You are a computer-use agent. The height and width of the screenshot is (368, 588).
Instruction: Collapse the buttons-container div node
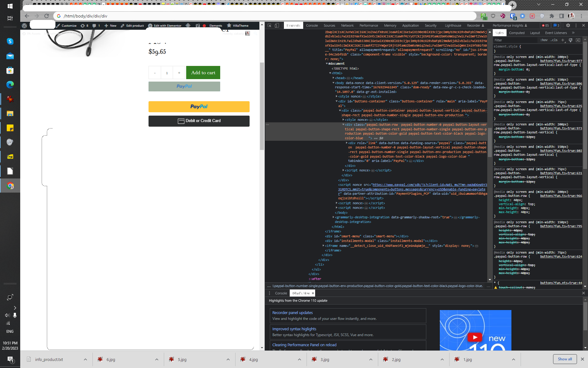click(337, 101)
